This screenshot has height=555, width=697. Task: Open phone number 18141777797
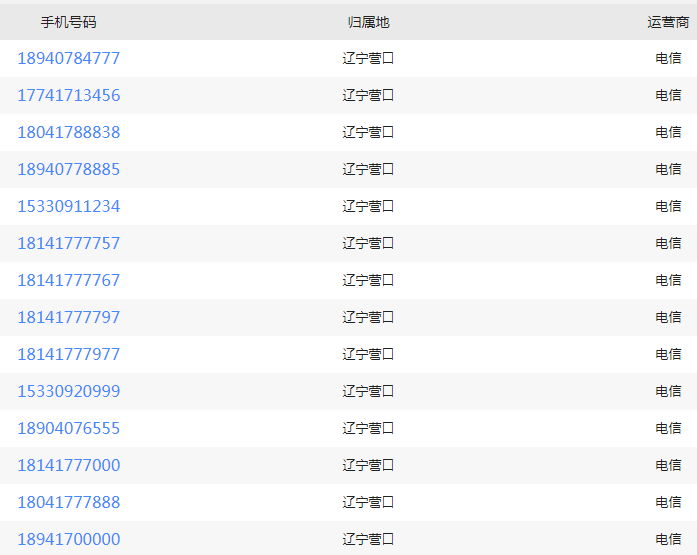[68, 317]
